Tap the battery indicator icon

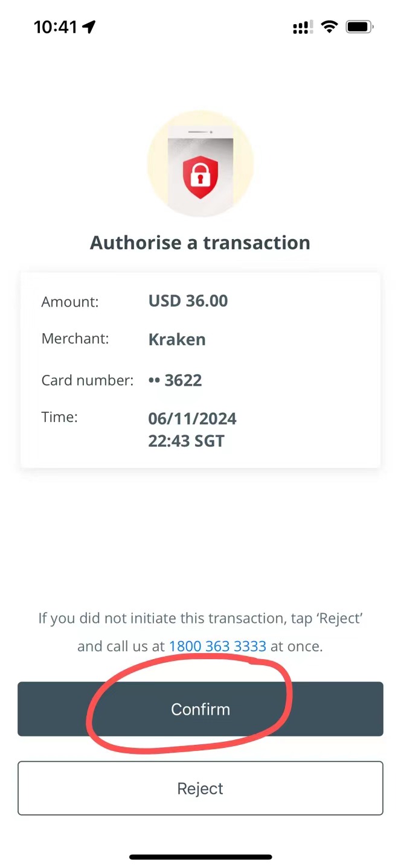click(359, 27)
